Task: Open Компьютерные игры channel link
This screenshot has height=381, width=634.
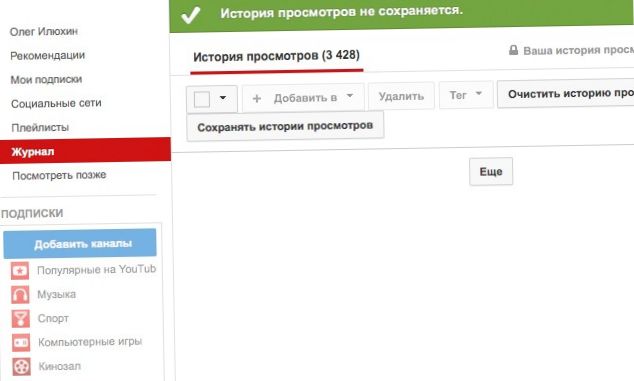Action: [x=90, y=342]
